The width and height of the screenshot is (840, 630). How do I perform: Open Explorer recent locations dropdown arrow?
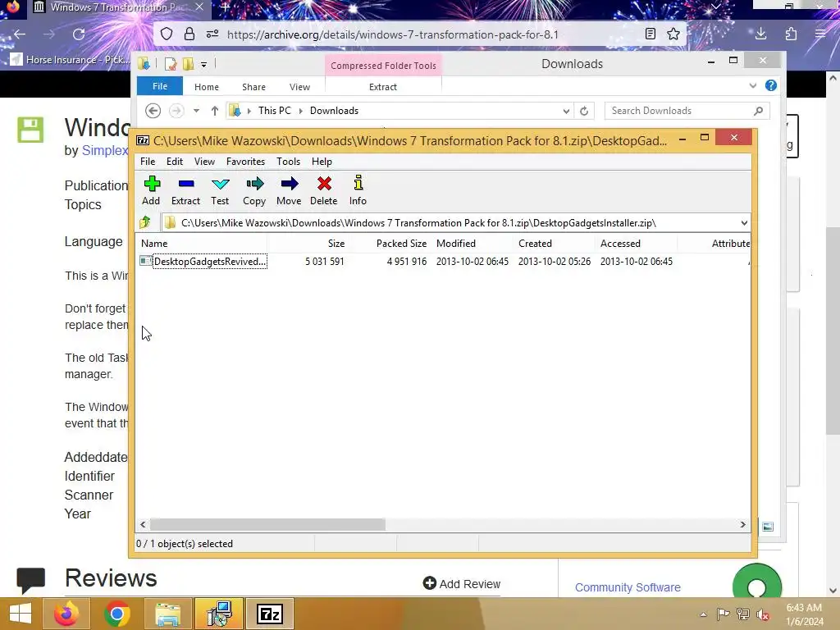(196, 111)
